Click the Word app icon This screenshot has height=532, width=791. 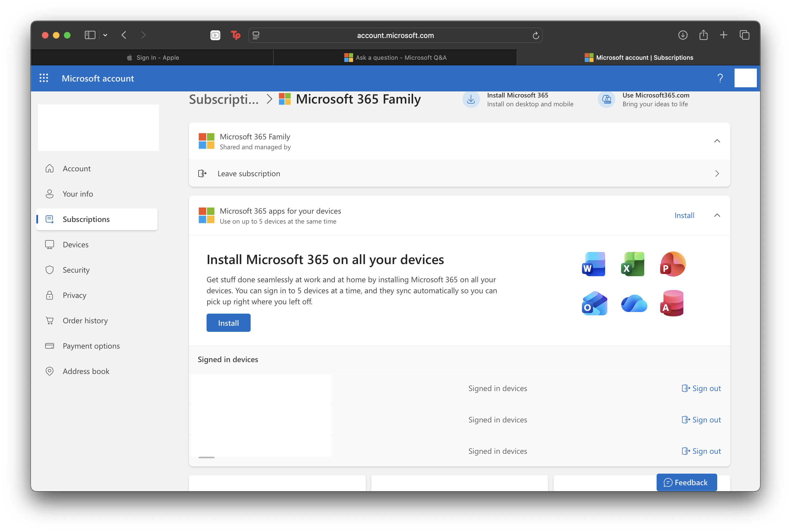coord(594,264)
